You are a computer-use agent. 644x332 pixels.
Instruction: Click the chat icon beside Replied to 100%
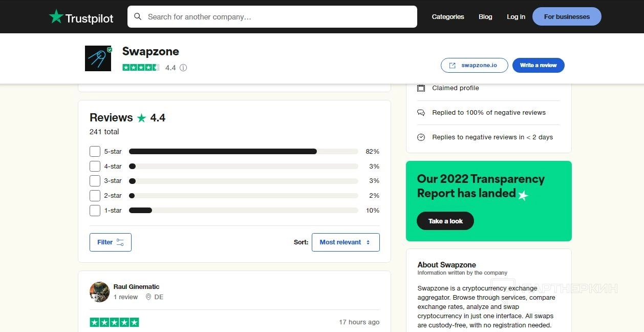(x=421, y=113)
